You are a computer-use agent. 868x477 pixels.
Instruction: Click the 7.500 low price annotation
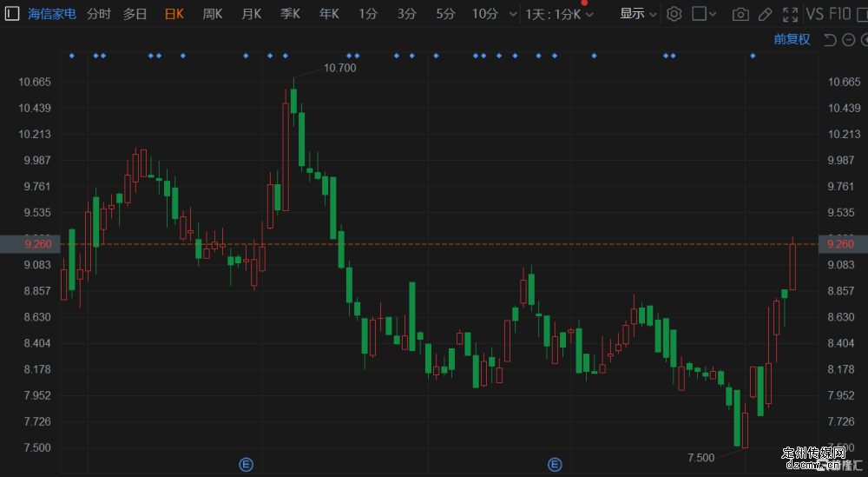click(700, 458)
